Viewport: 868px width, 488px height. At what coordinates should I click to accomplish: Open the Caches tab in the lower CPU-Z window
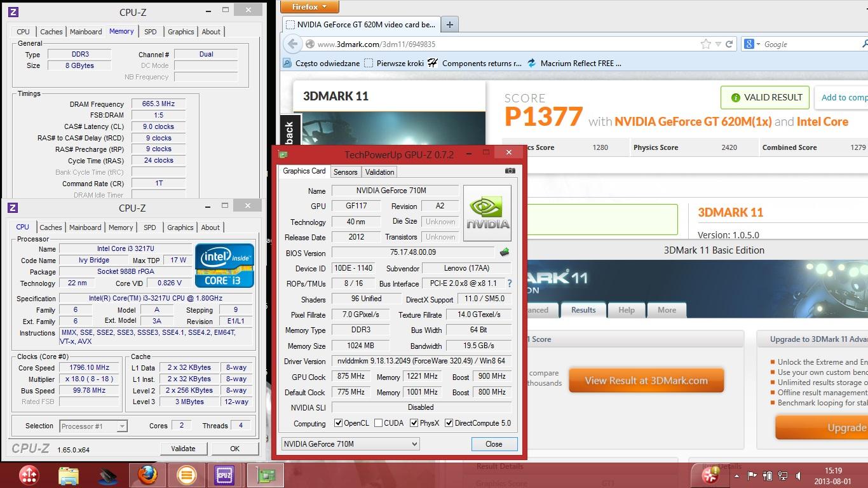pos(51,227)
